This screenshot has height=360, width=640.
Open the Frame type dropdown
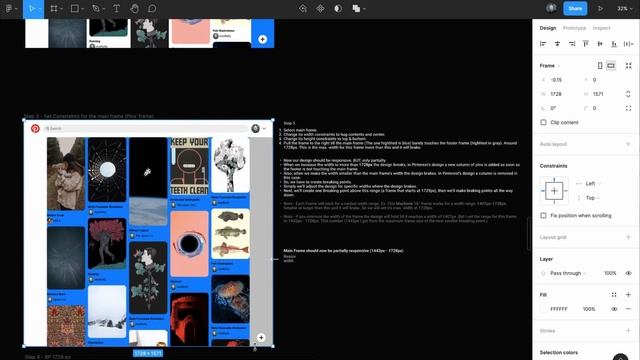(550, 66)
